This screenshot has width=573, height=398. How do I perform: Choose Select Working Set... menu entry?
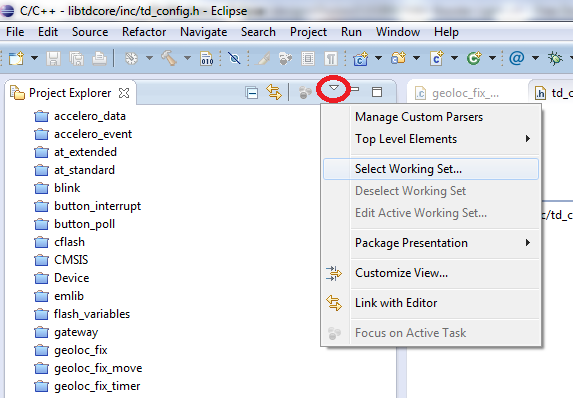click(x=431, y=169)
